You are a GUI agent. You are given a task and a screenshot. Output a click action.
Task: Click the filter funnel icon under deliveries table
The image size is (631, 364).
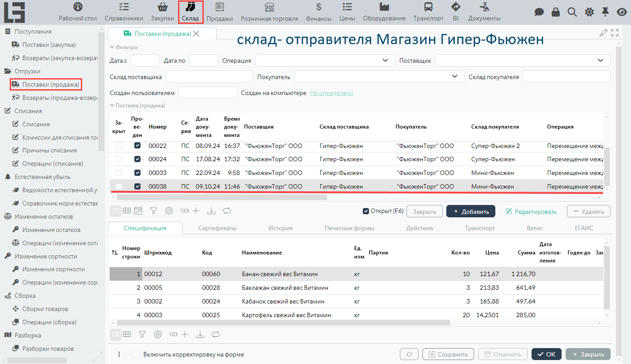(x=153, y=211)
